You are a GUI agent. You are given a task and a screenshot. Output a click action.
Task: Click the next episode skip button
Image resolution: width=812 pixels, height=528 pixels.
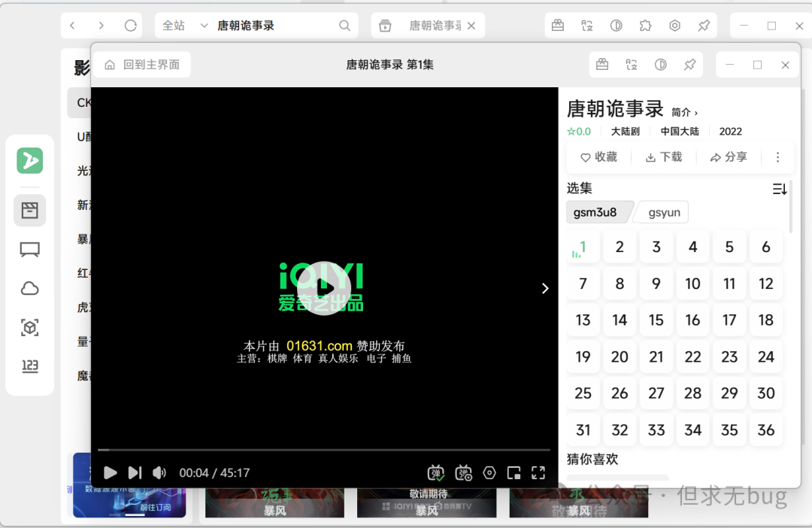135,472
